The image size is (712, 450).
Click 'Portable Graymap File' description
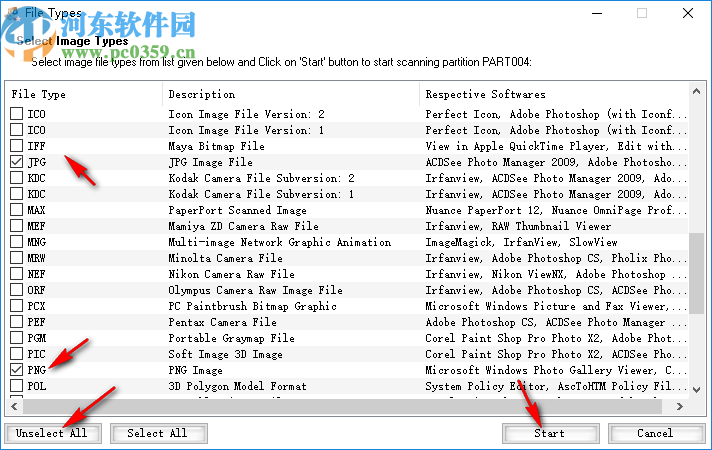pyautogui.click(x=232, y=338)
